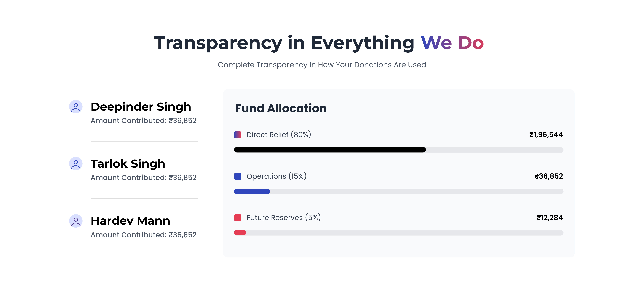
Task: Click the red Future Reserves progress bar
Action: pyautogui.click(x=240, y=233)
